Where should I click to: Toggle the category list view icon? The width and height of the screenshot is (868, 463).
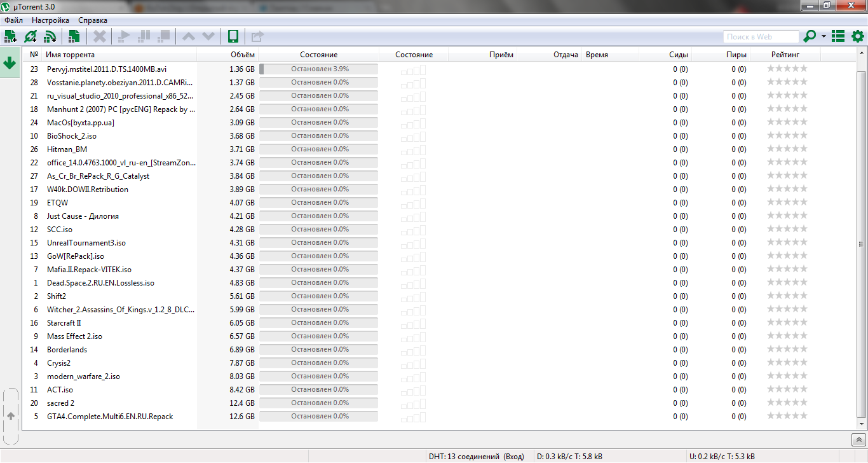[x=838, y=36]
